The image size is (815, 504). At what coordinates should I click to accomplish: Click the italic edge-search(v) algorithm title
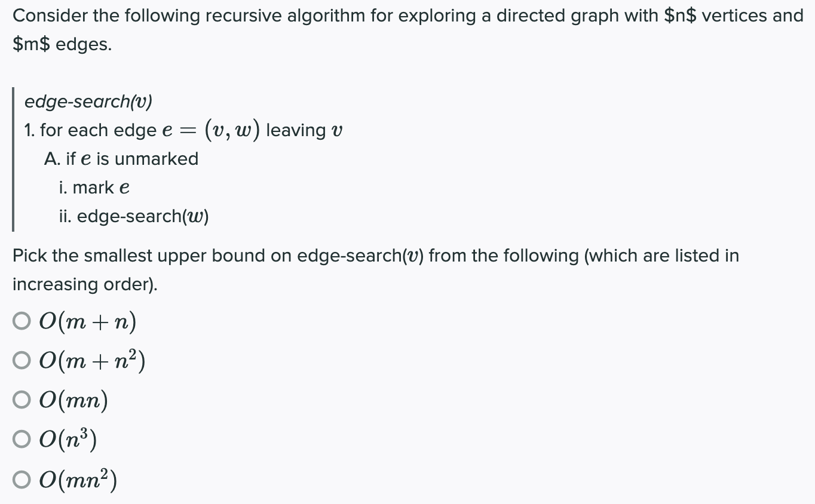tap(88, 102)
